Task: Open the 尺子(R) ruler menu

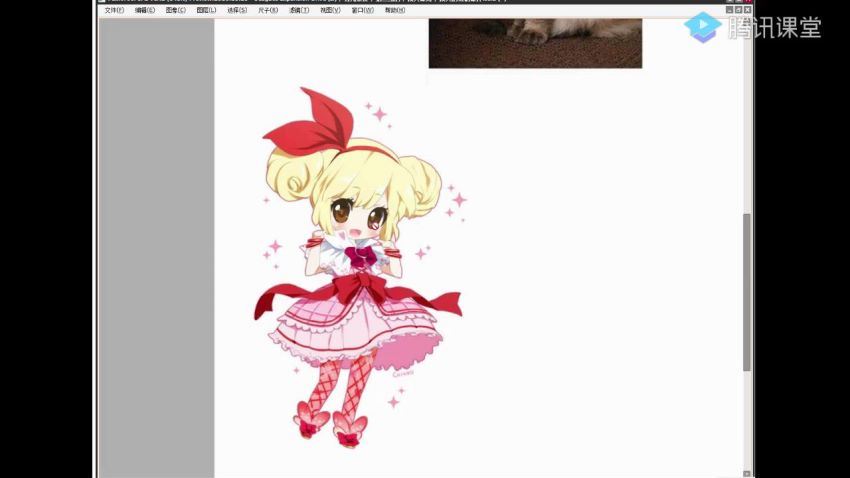Action: [x=268, y=10]
